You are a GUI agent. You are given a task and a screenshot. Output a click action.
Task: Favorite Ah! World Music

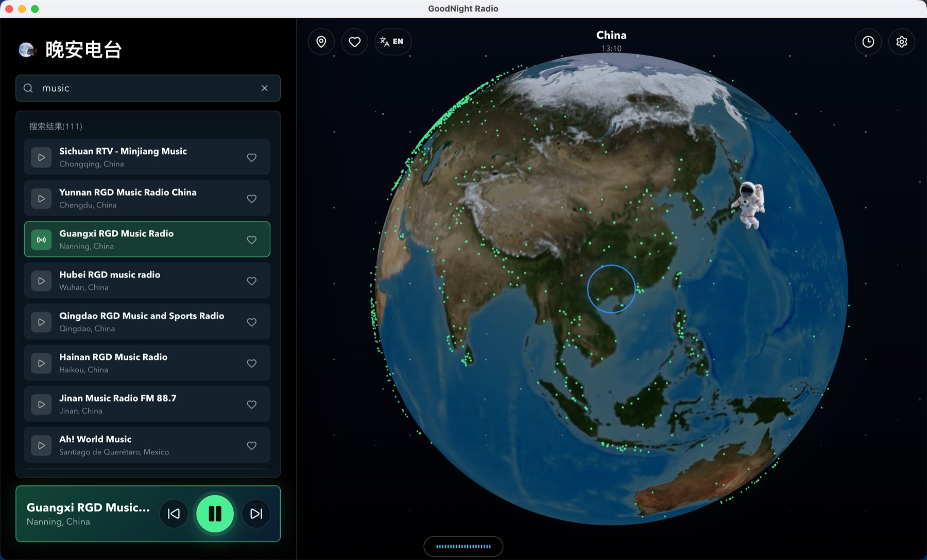tap(252, 446)
